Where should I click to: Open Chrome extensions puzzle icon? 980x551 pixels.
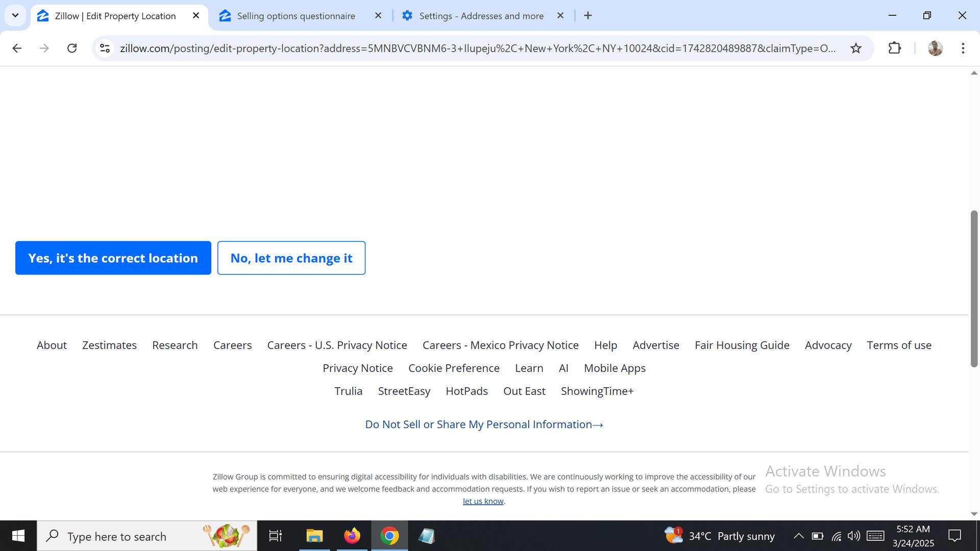[x=894, y=48]
